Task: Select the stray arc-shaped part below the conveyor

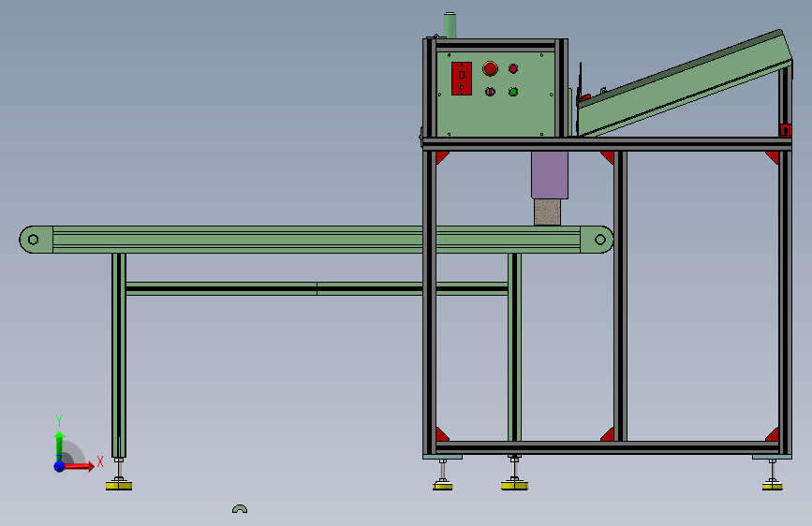Action: (240, 509)
